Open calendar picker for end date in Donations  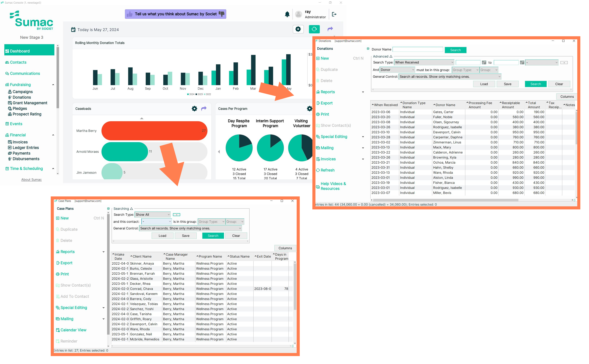(522, 62)
